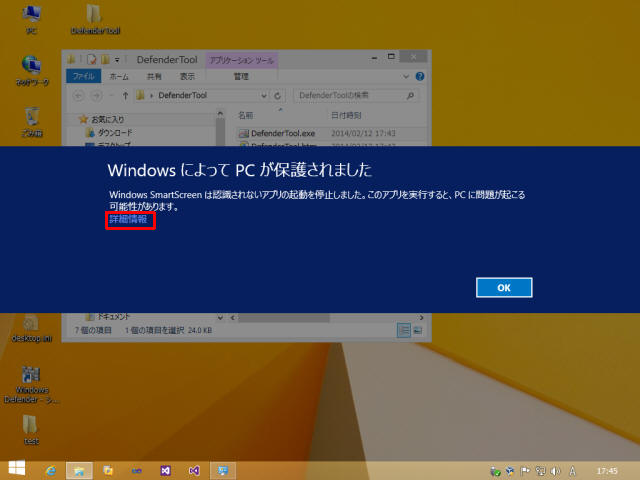Image resolution: width=640 pixels, height=480 pixels.
Task: Sort by 日付時刻 column header
Action: click(x=346, y=116)
